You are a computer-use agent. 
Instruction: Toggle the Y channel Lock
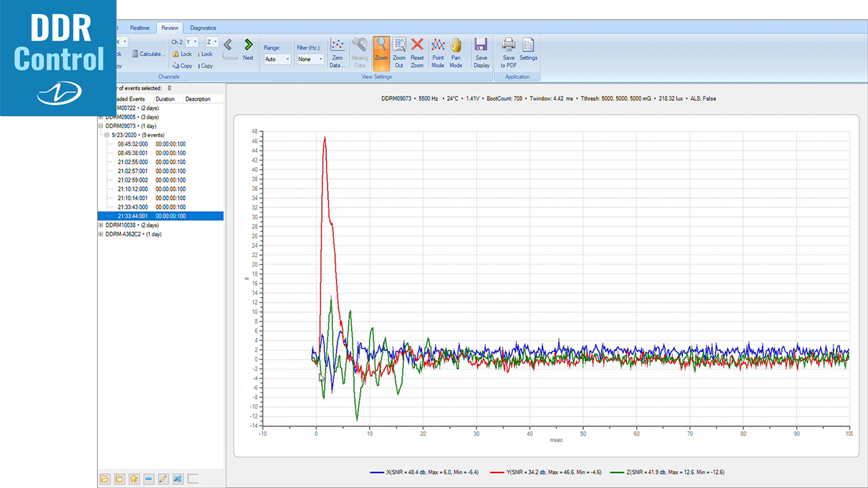182,54
